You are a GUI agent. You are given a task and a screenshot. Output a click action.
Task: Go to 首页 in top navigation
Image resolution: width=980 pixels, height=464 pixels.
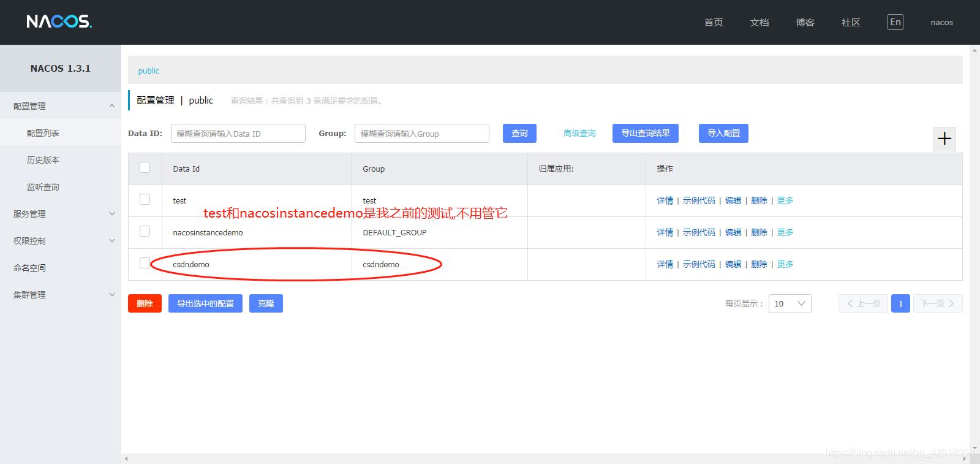(714, 22)
